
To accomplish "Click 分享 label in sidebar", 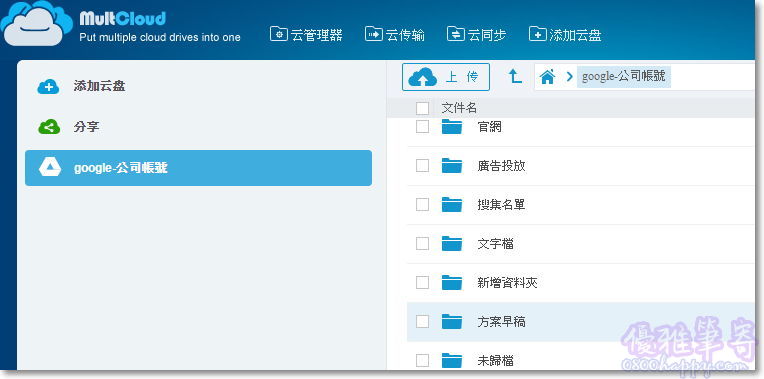I will [86, 127].
